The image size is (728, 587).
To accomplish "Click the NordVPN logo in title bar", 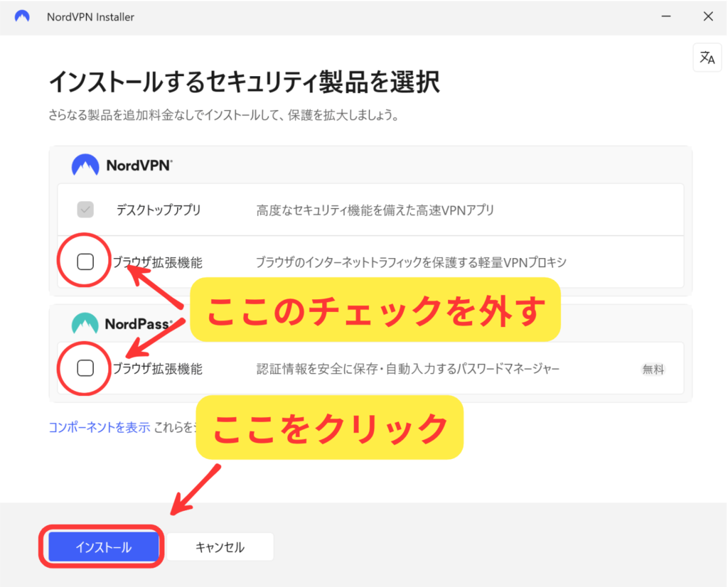I will tap(23, 16).
